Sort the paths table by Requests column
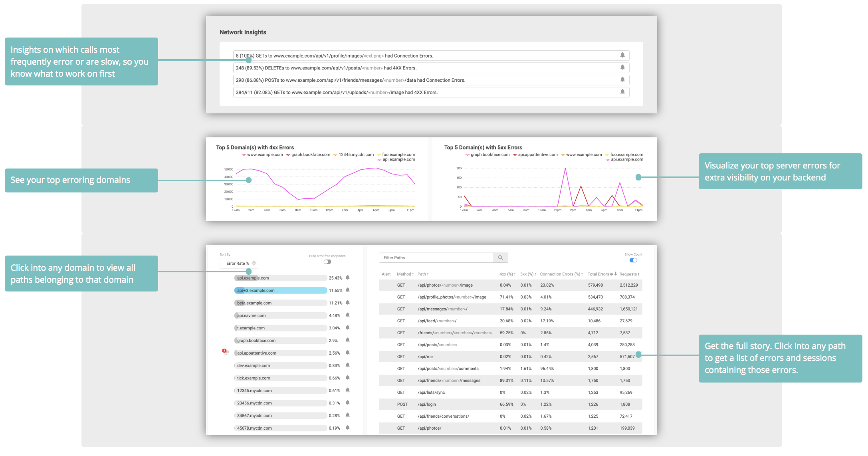 pyautogui.click(x=639, y=274)
